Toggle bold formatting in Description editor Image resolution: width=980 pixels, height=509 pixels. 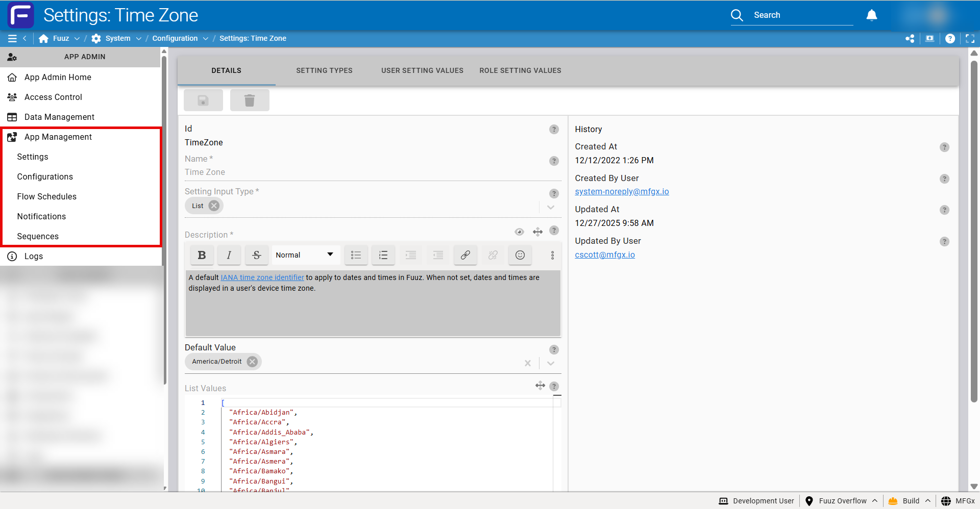[202, 255]
